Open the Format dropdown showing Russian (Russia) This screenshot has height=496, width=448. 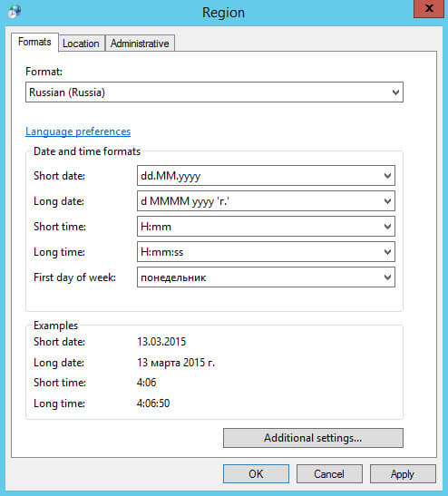coord(214,92)
